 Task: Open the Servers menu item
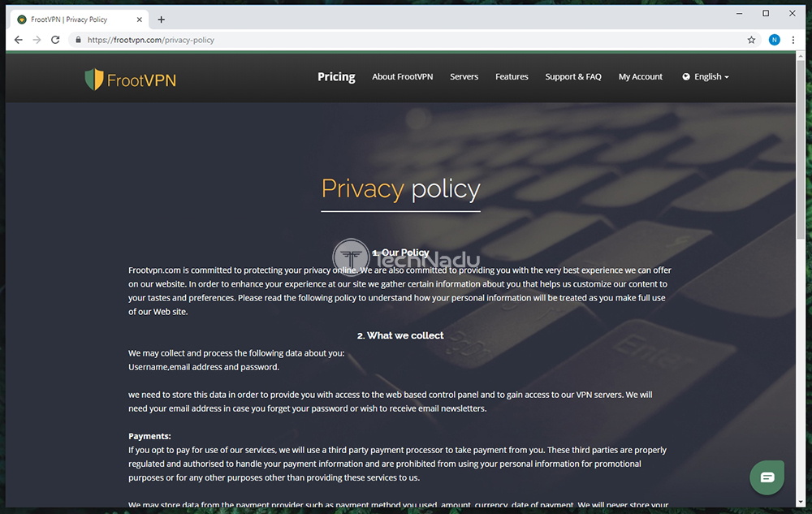click(464, 76)
